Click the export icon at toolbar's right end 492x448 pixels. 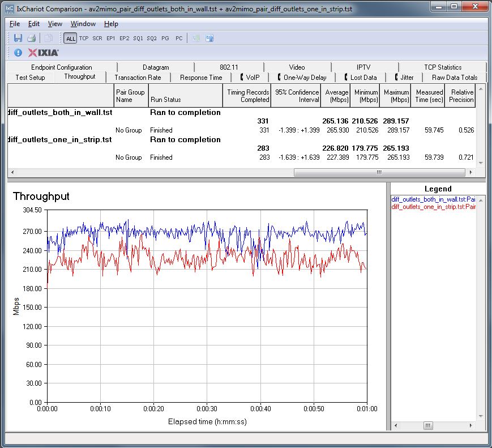pyautogui.click(x=209, y=38)
